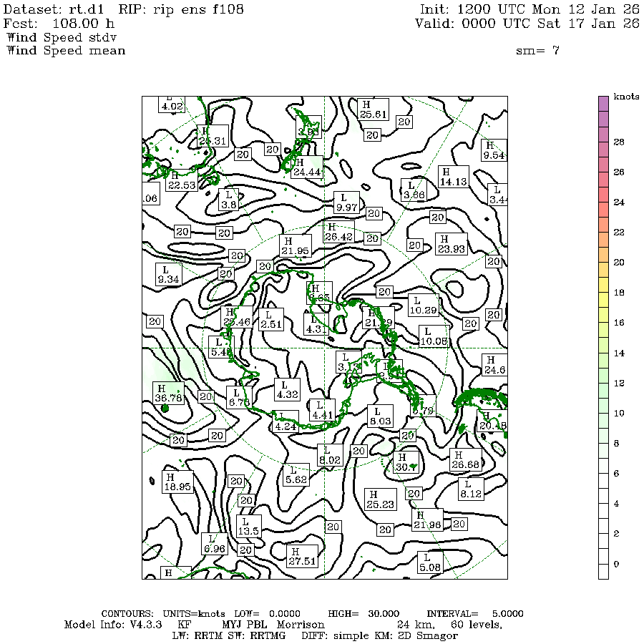Click the purple top segment of the color scale
Image resolution: width=644 pixels, height=644 pixels.
603,104
